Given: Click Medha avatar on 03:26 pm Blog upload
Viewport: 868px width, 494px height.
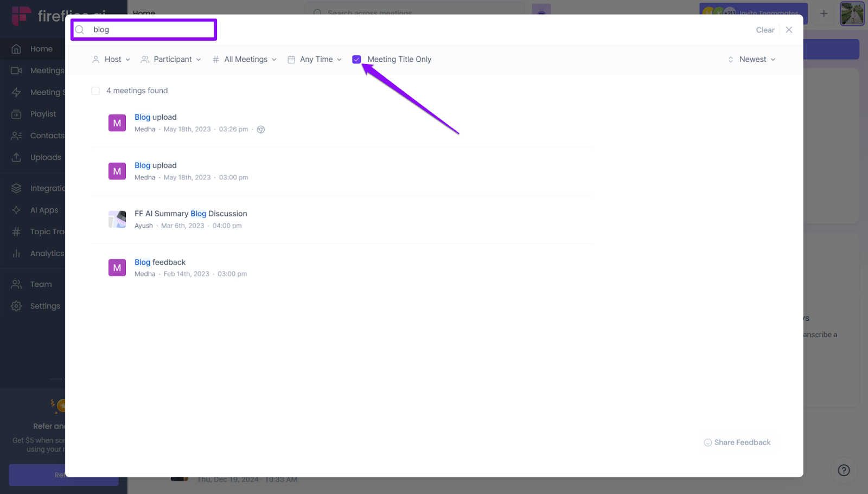Looking at the screenshot, I should 117,123.
